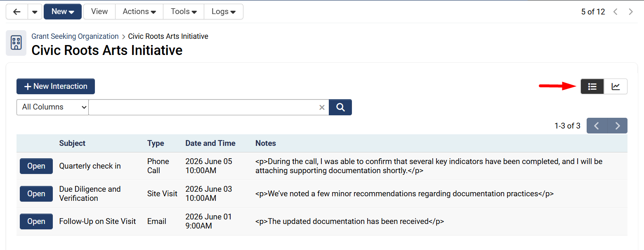Click the organization building icon

pos(16,43)
